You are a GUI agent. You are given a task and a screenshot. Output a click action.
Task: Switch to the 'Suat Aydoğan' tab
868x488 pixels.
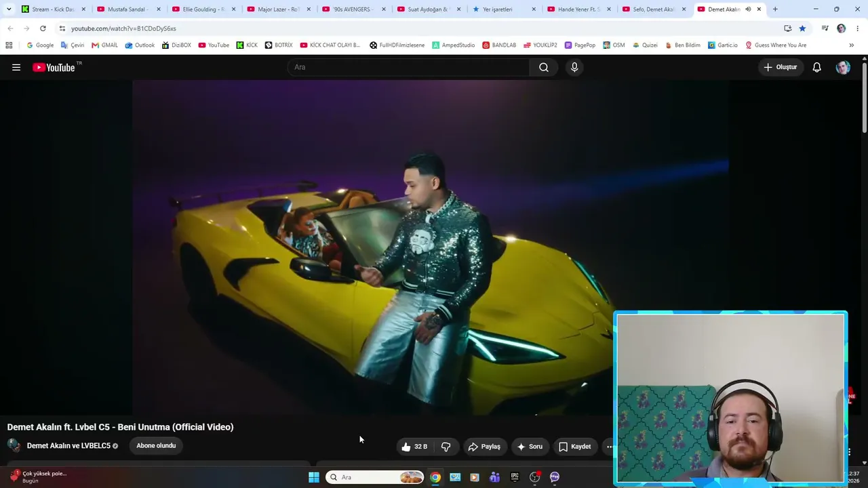click(x=429, y=9)
